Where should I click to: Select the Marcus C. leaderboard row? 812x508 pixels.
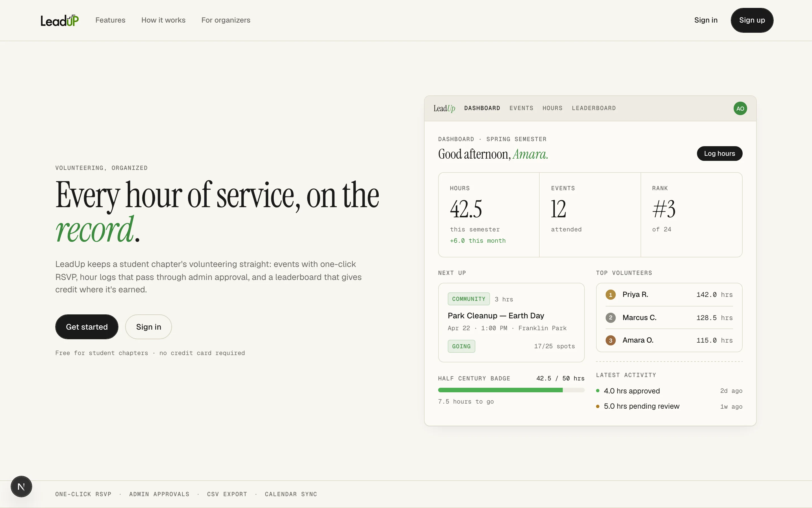[x=669, y=317]
